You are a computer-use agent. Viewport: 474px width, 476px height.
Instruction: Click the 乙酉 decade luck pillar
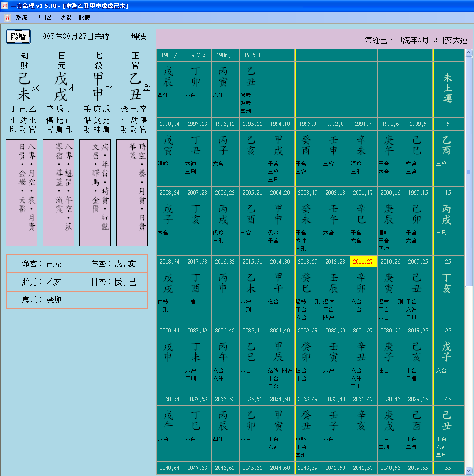(x=448, y=158)
